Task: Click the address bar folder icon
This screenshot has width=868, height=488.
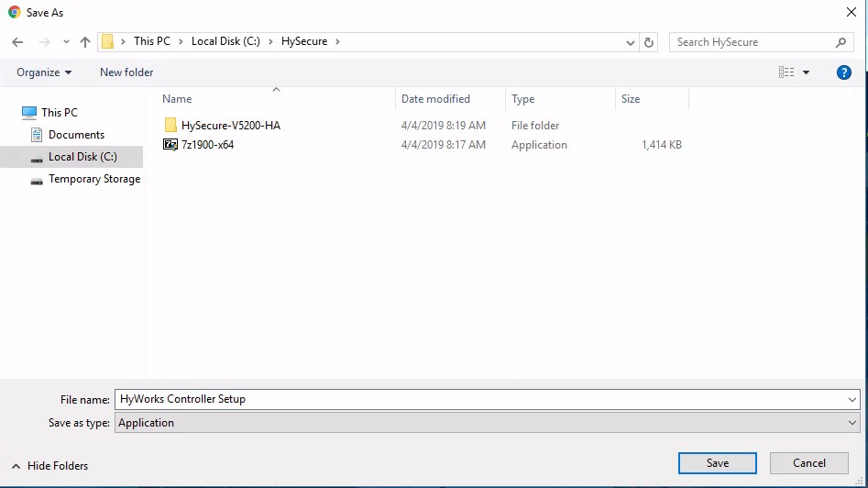Action: coord(107,41)
